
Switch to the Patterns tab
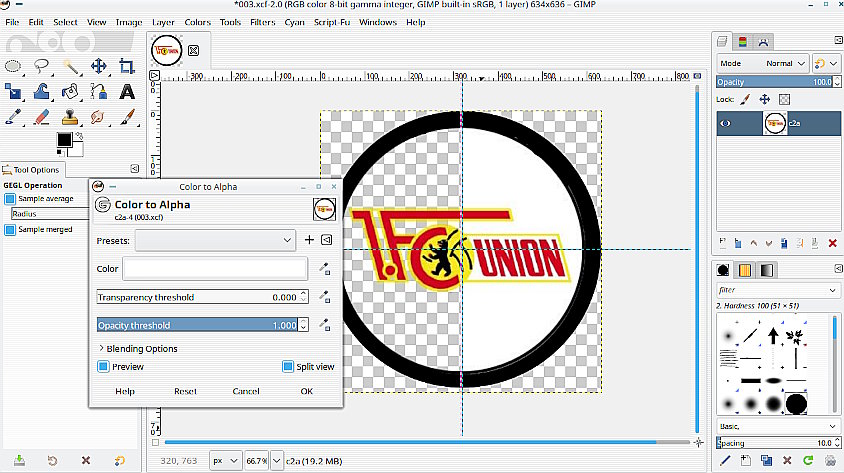[x=745, y=270]
